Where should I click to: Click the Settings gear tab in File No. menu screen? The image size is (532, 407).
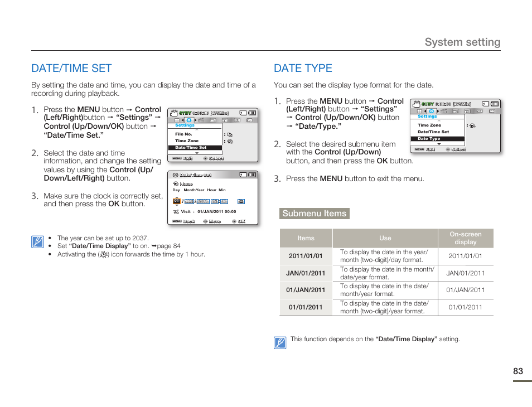click(189, 120)
